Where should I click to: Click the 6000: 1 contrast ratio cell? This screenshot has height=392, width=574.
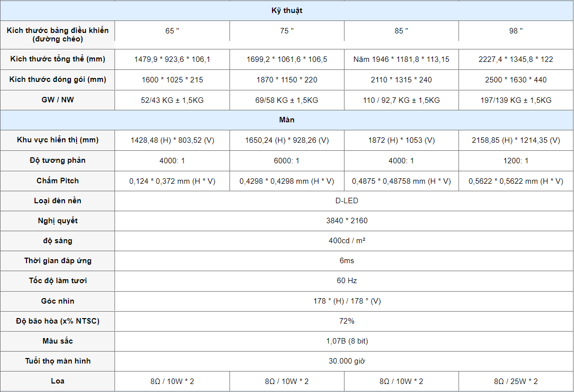pyautogui.click(x=286, y=161)
